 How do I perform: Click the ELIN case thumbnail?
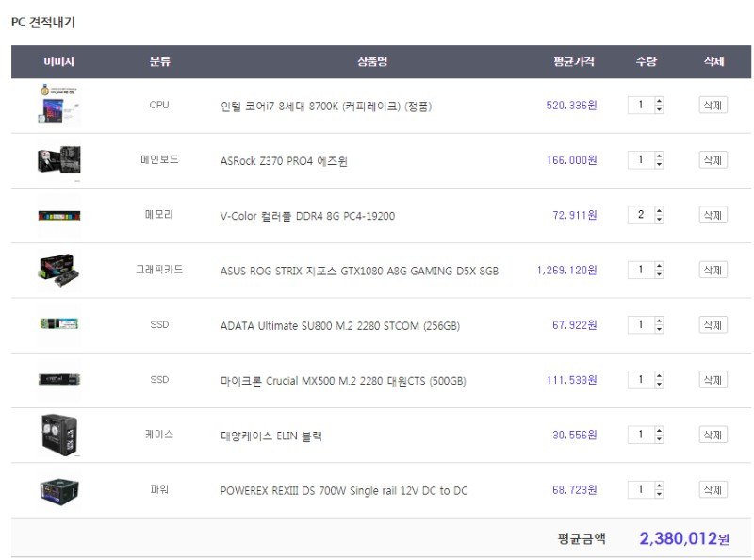pyautogui.click(x=58, y=435)
